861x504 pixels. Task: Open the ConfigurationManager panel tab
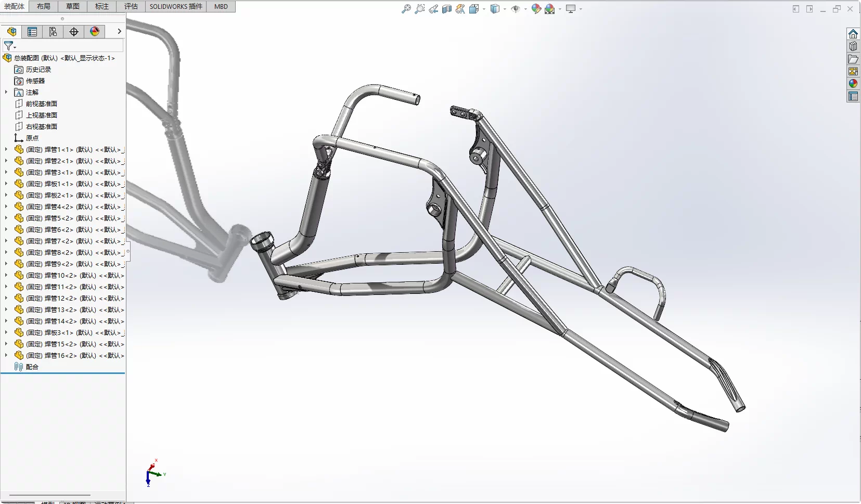[53, 32]
